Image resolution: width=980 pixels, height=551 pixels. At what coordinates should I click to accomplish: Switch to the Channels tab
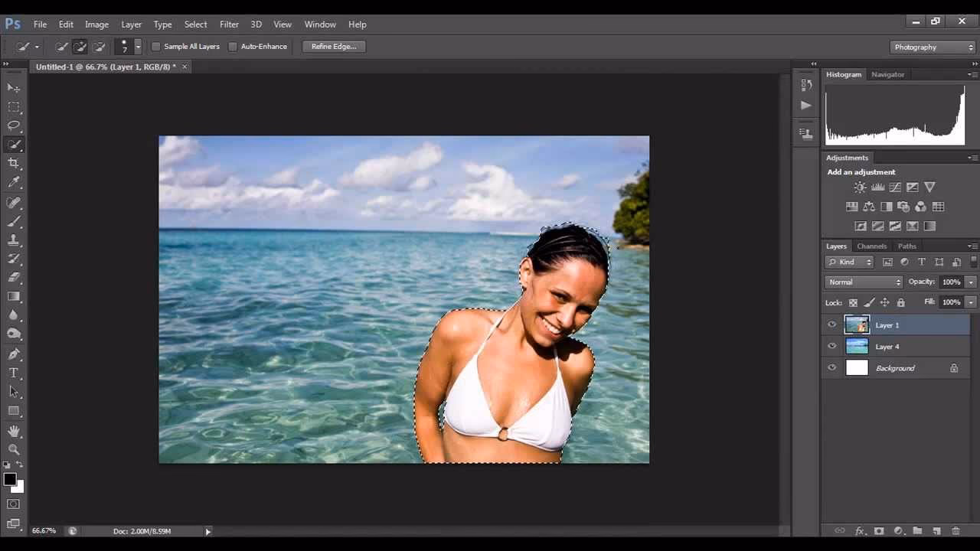871,246
